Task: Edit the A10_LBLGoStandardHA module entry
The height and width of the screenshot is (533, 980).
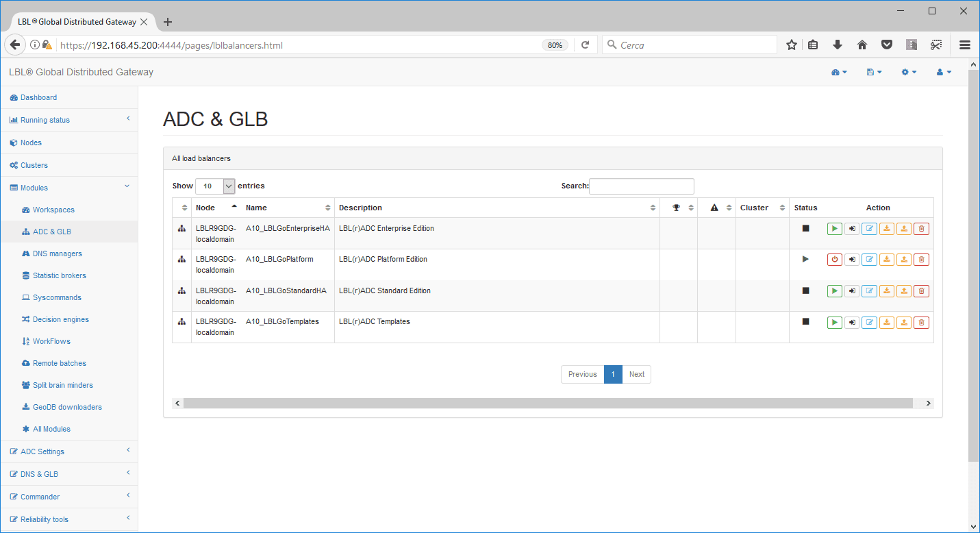Action: click(869, 291)
